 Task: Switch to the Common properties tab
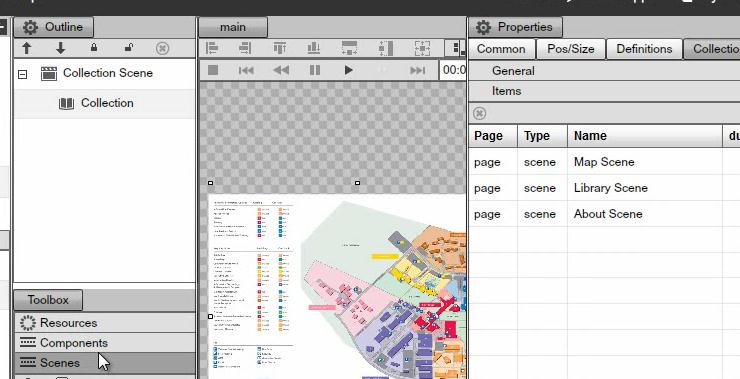pyautogui.click(x=501, y=49)
